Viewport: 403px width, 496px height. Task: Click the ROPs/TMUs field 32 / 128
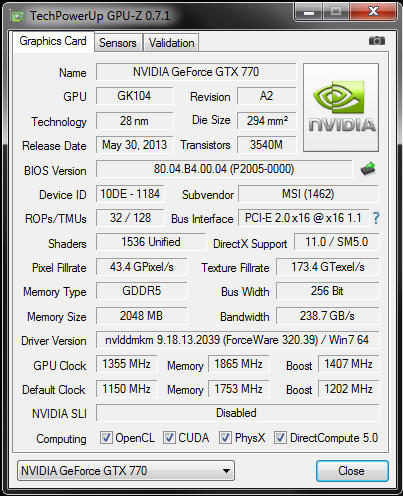click(x=130, y=218)
